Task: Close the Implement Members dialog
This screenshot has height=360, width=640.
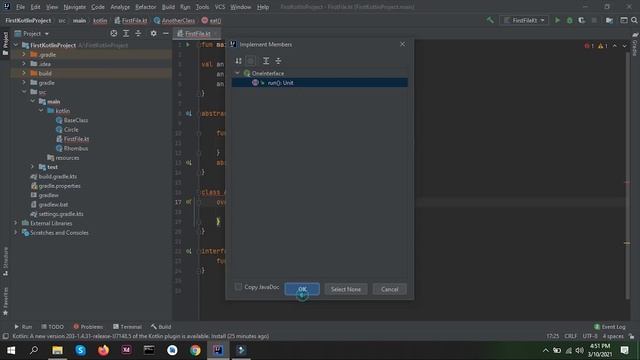Action: click(x=402, y=44)
